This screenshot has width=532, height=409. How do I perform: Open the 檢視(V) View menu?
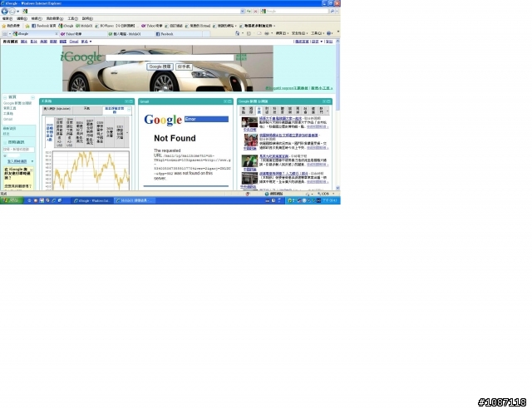click(x=37, y=18)
